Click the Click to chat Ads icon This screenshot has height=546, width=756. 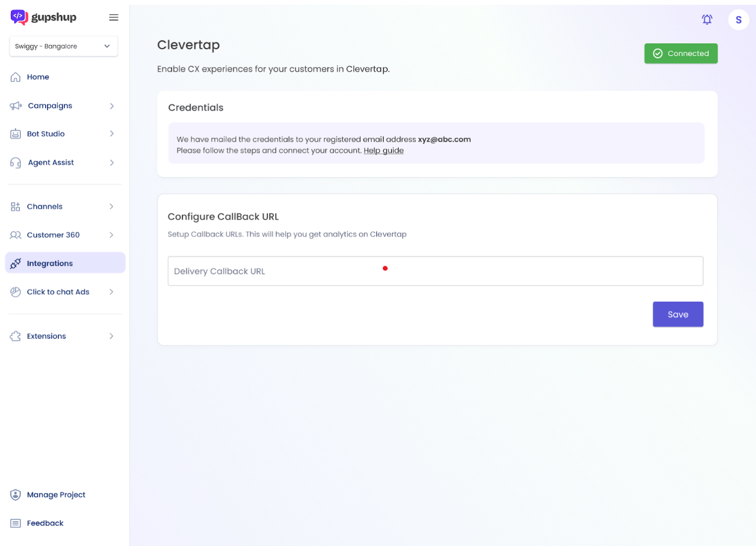coord(16,292)
